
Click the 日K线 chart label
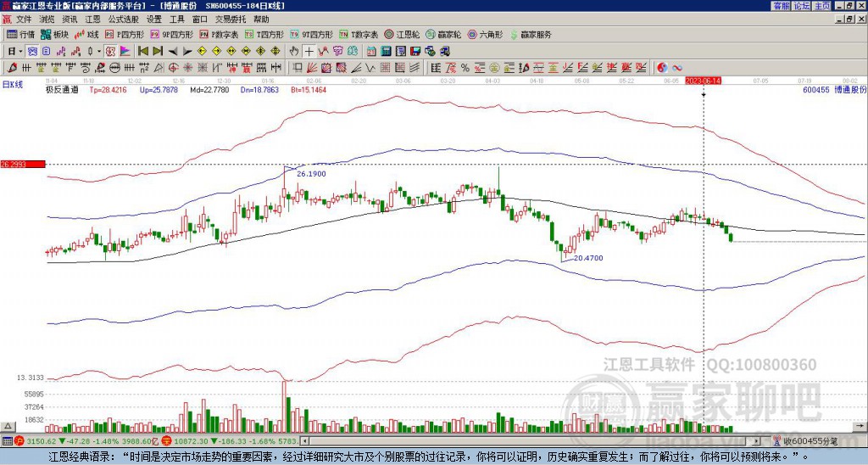coord(13,84)
